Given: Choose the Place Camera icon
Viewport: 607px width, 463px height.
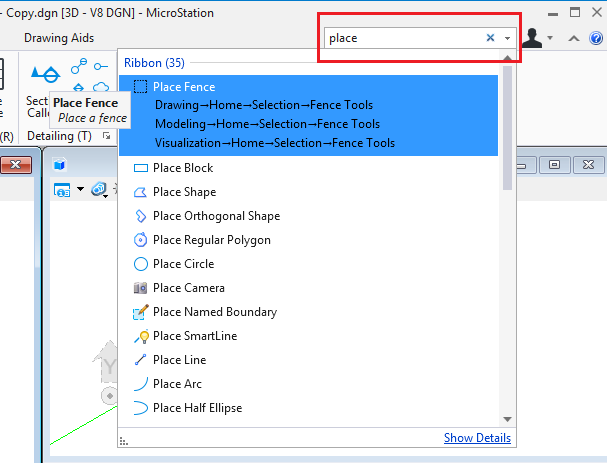Looking at the screenshot, I should point(140,288).
